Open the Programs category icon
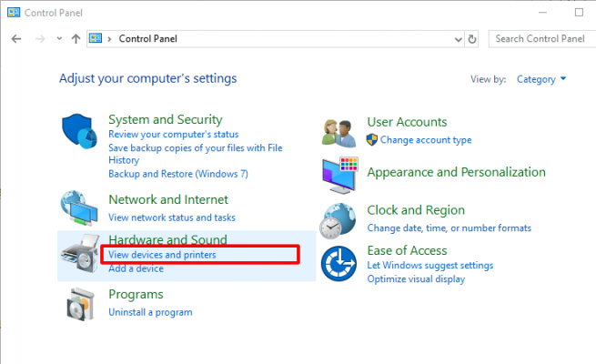 [x=80, y=304]
